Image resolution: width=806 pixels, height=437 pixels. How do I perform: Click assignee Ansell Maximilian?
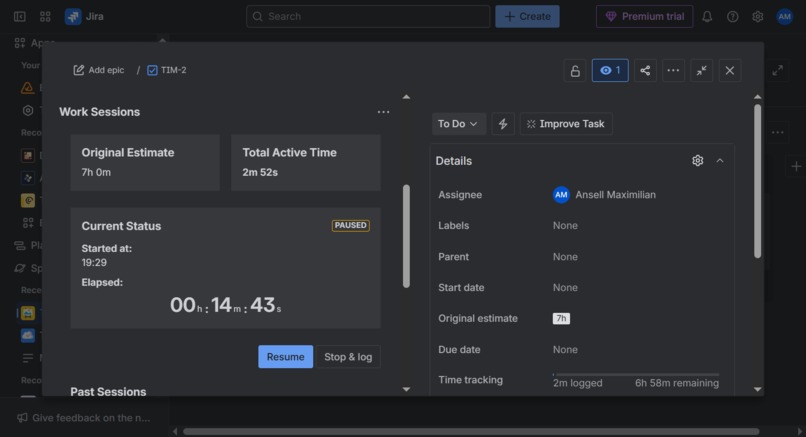coord(604,195)
